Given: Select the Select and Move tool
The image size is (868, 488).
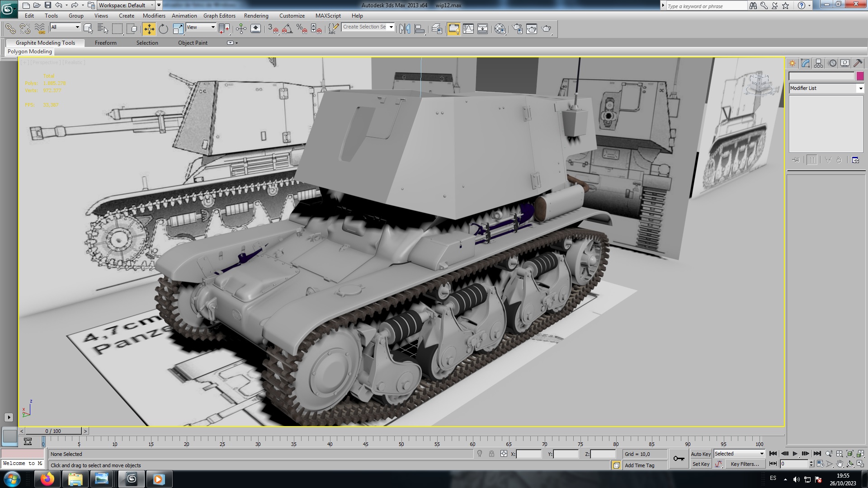Looking at the screenshot, I should pos(149,29).
